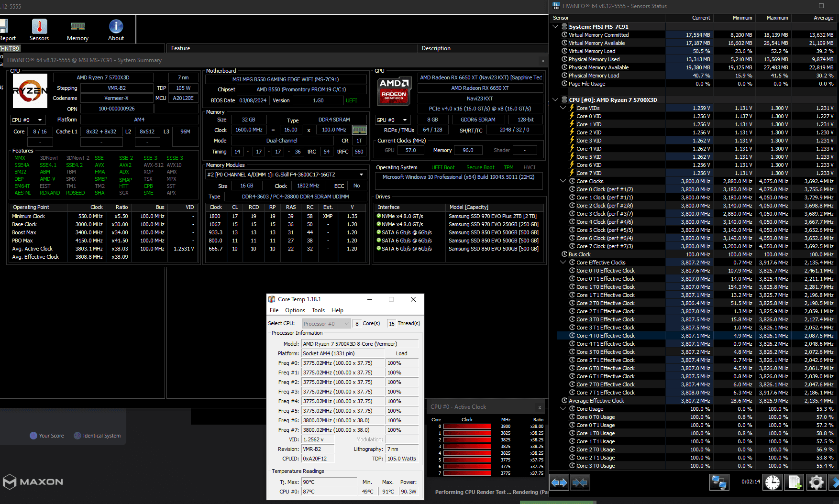Select the Physical Memory Used sensor row
The image size is (839, 504).
coord(697,59)
